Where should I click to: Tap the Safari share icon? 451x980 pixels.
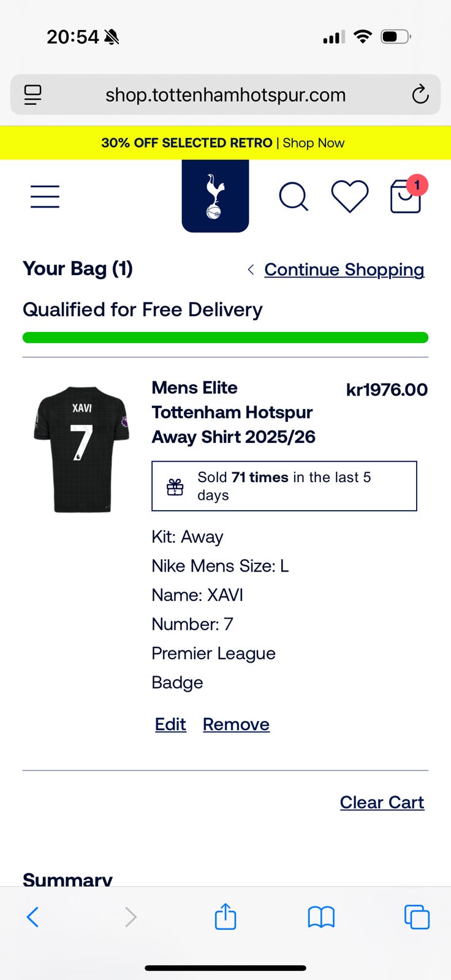(x=225, y=917)
